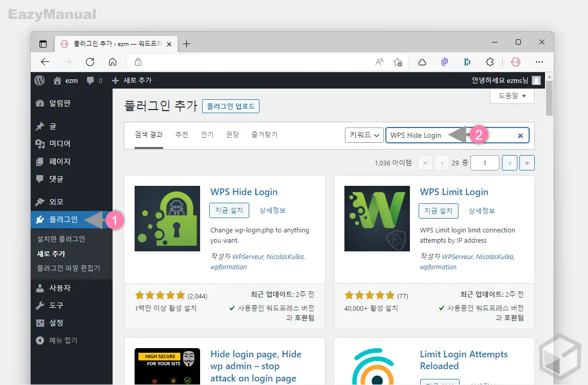
Task: Click 새로 추가 in the admin bar
Action: [x=132, y=80]
